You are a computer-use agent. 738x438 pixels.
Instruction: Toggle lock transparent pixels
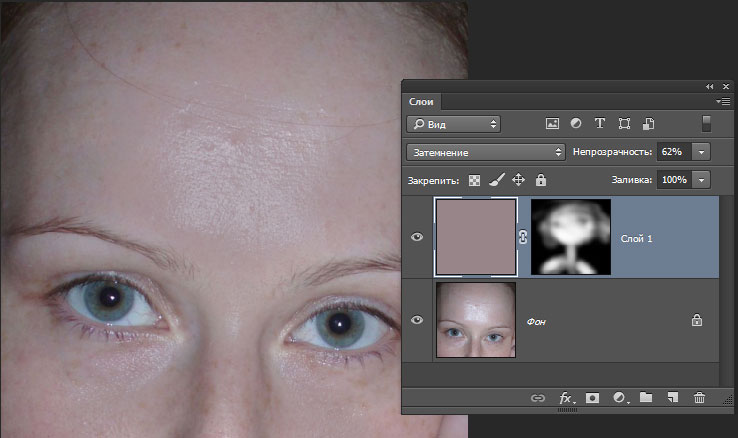(474, 180)
